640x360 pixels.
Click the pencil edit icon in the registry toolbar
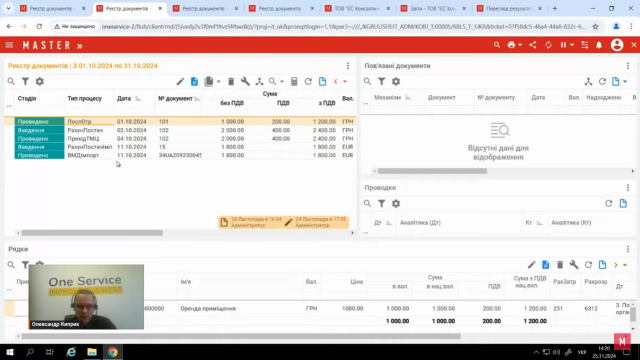(x=180, y=82)
